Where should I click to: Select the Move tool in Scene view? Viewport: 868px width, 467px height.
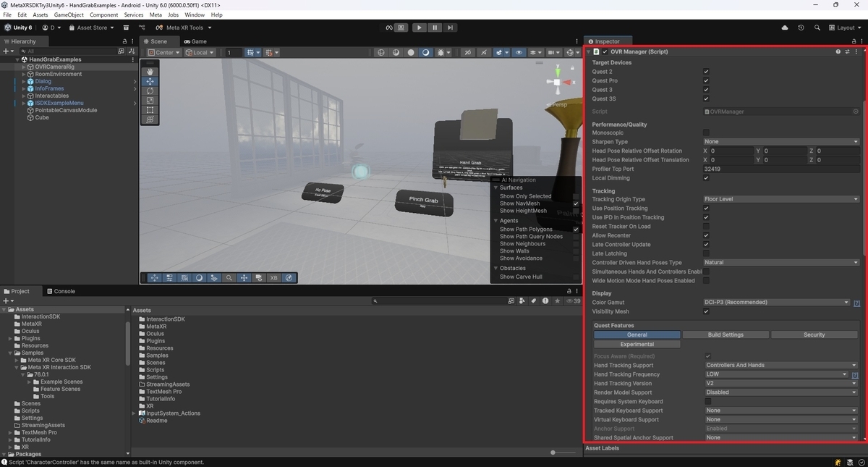tap(150, 82)
